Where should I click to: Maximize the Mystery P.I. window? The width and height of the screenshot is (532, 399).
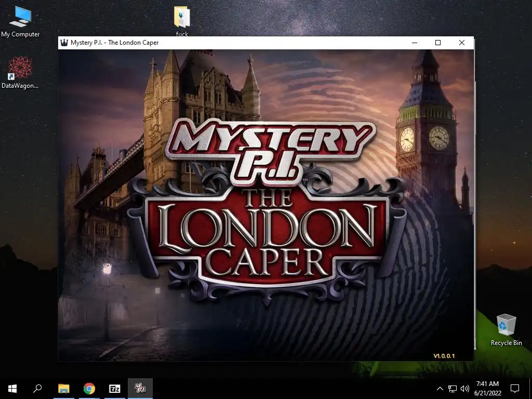pyautogui.click(x=438, y=43)
